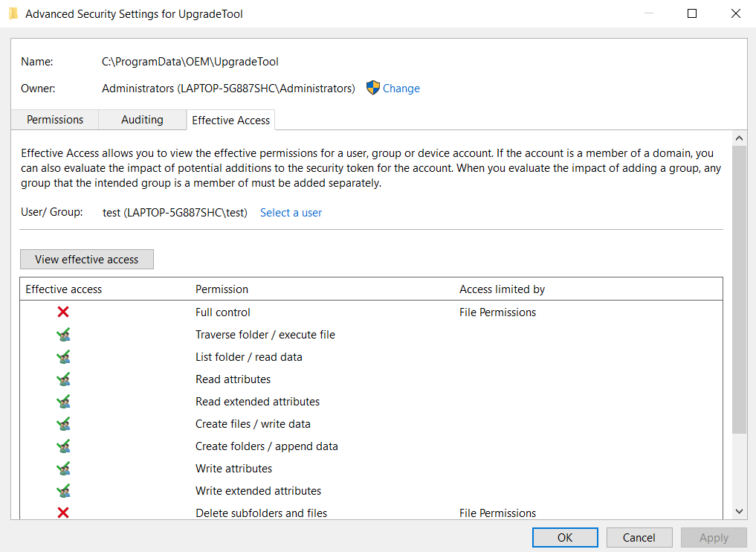Click the scroll down arrow of the panel
This screenshot has width=756, height=552.
pos(739,512)
